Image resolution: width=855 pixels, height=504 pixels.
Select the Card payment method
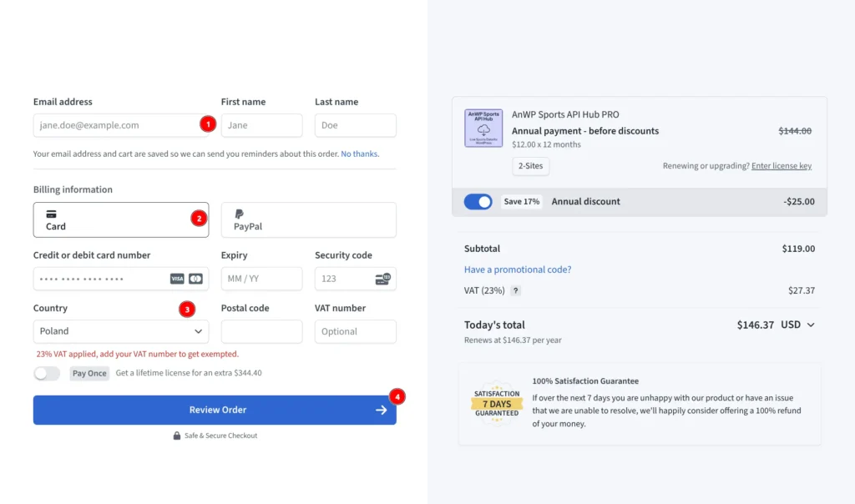(x=121, y=220)
